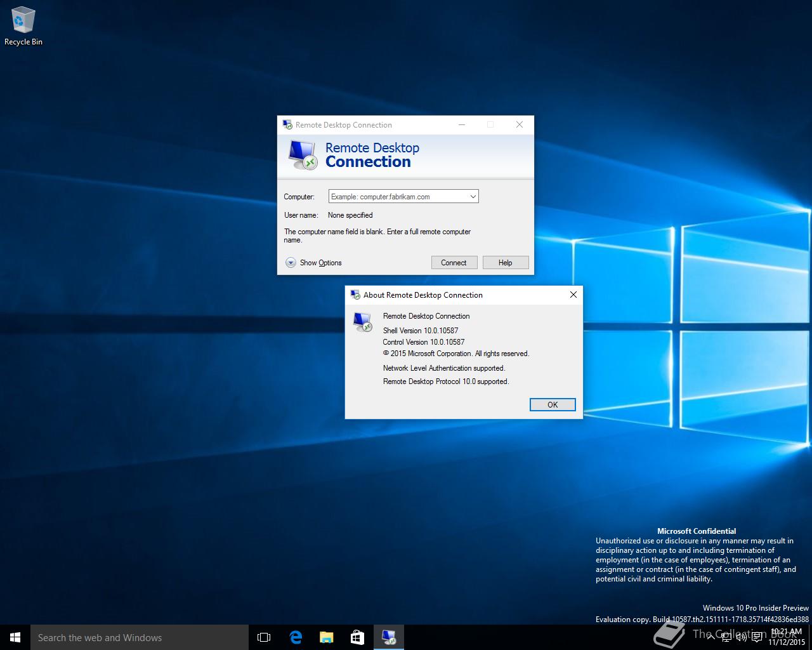Click the monitor icon in the About dialog
The image size is (812, 650).
pyautogui.click(x=363, y=322)
